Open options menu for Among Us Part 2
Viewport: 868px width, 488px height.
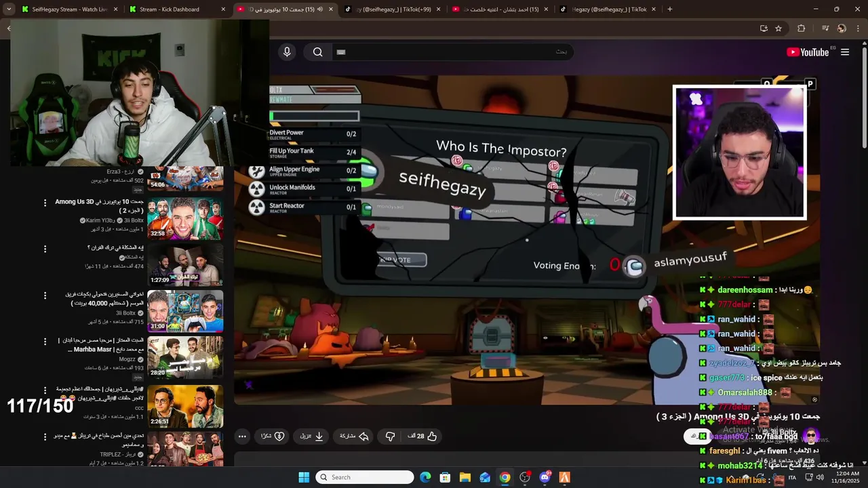pos(45,203)
